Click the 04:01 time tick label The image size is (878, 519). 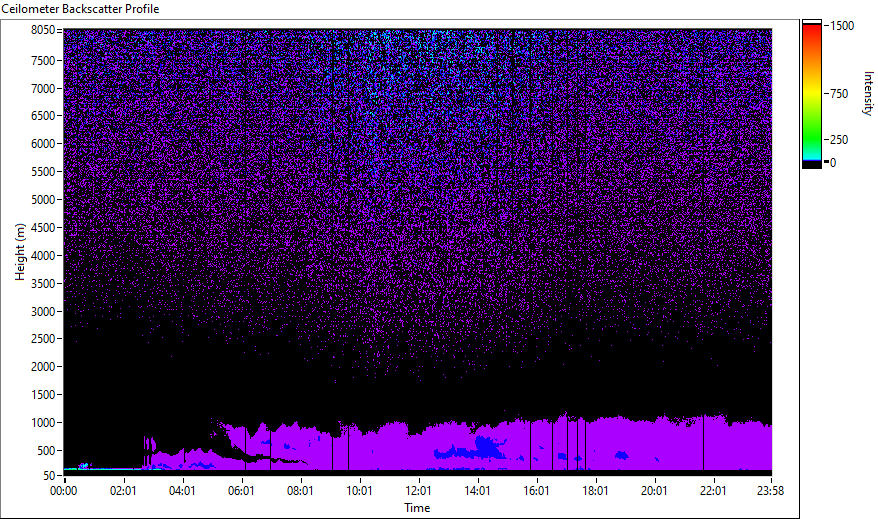pyautogui.click(x=182, y=491)
